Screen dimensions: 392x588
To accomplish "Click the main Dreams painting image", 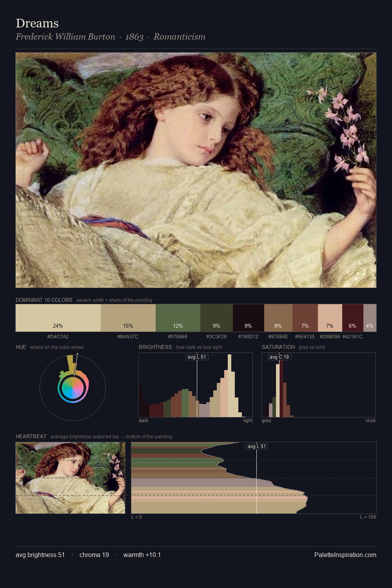I will tap(196, 170).
